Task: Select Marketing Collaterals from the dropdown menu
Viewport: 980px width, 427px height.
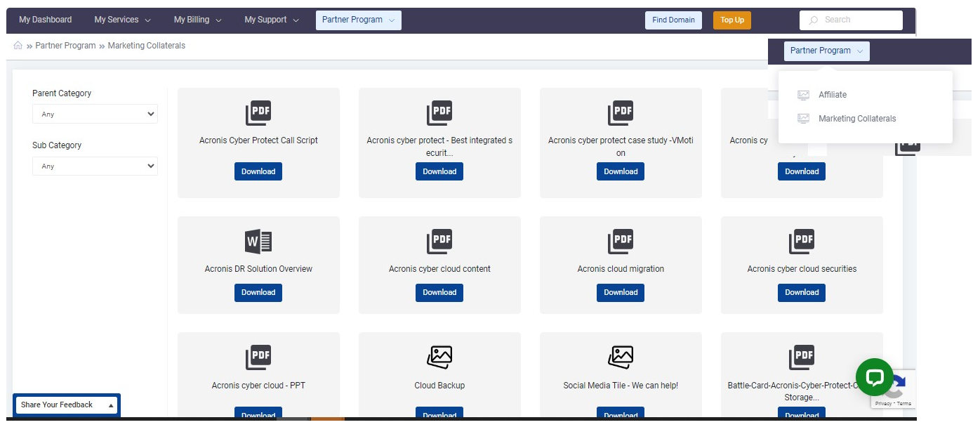Action: point(857,119)
